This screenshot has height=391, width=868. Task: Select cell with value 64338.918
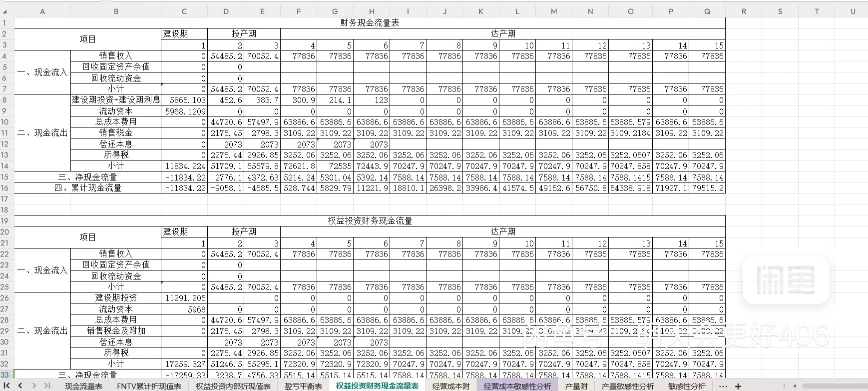click(631, 188)
